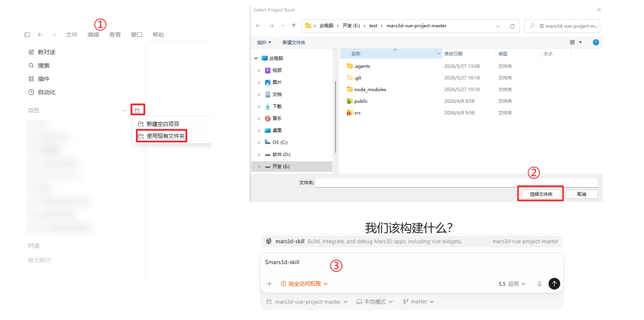
Task: Open the 文件 menu
Action: pyautogui.click(x=72, y=35)
